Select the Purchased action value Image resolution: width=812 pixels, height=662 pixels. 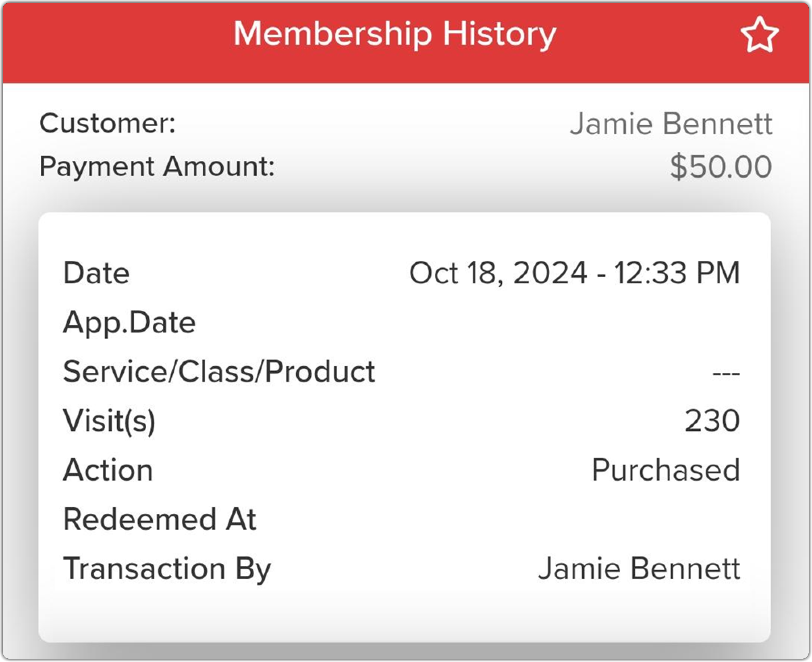(x=665, y=470)
